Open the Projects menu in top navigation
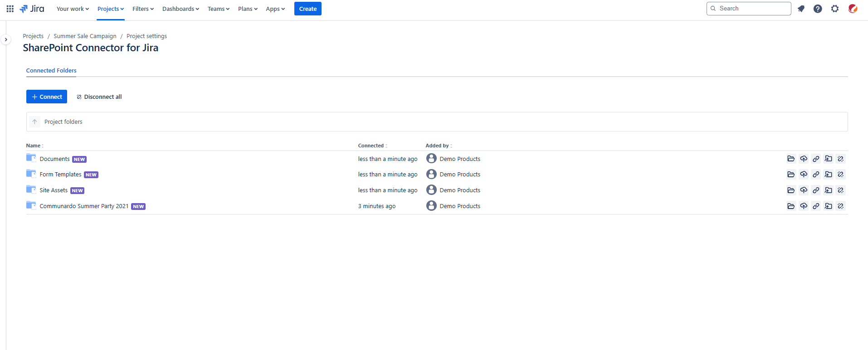Screen dimensions: 868x350 coord(111,9)
